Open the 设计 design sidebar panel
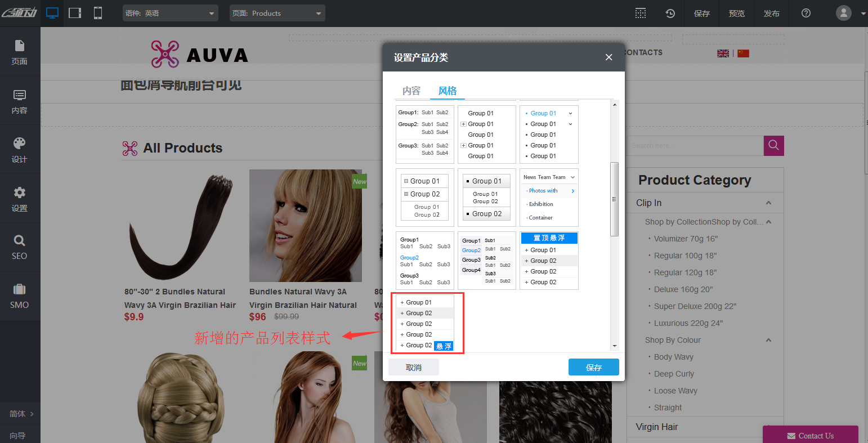The width and height of the screenshot is (868, 443). [x=20, y=150]
